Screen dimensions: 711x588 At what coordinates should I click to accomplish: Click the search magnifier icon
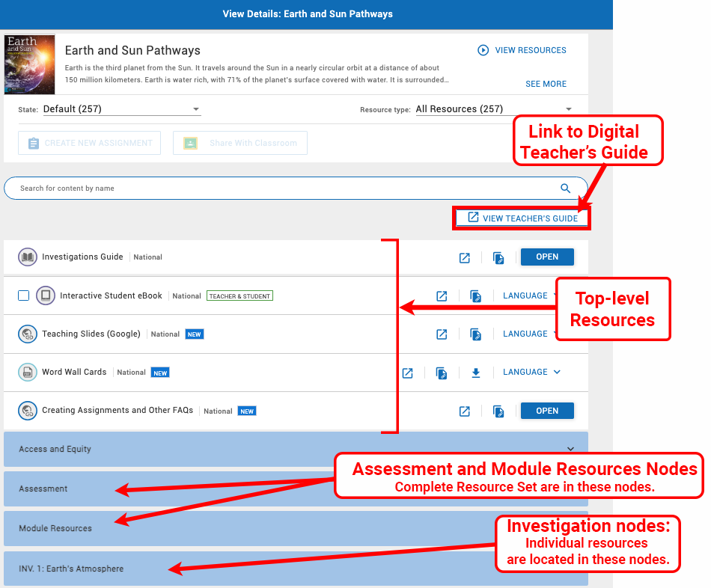(x=566, y=189)
